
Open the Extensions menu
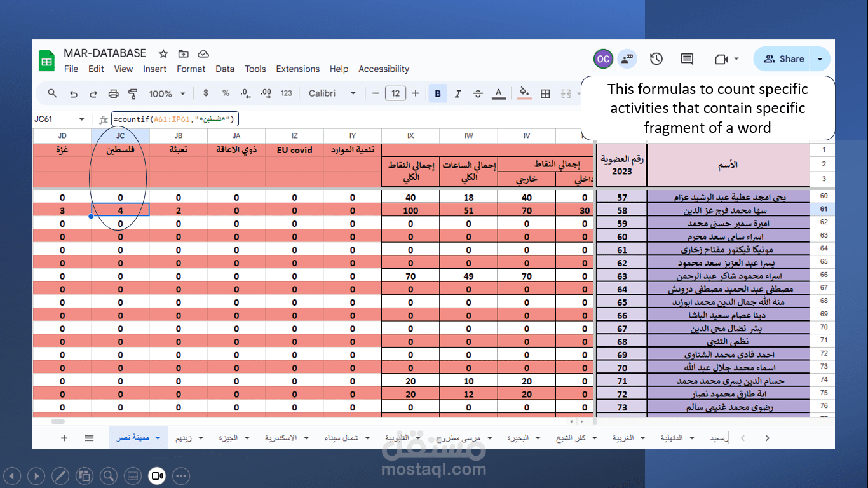[x=298, y=69]
